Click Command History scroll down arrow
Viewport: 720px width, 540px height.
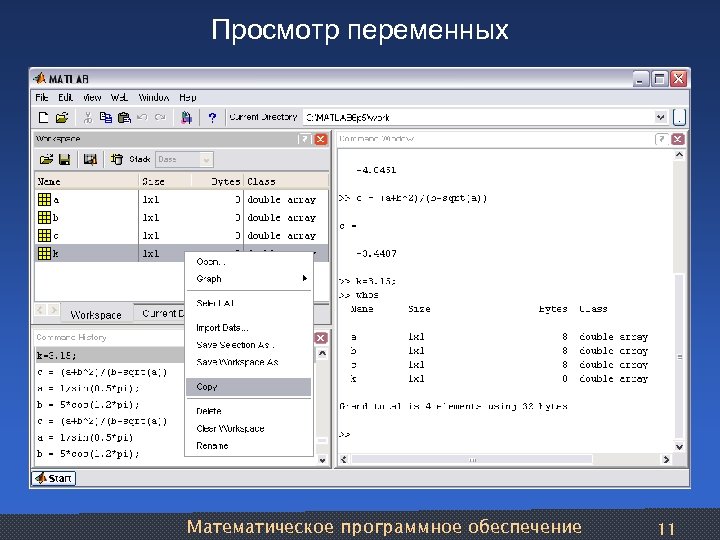click(322, 460)
